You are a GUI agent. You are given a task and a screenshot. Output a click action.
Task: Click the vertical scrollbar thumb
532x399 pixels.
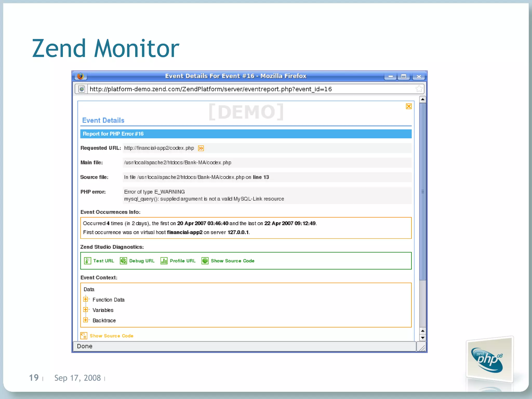tap(423, 191)
